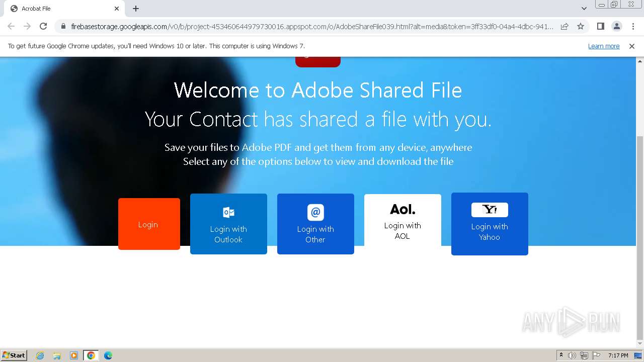Click the Yahoo Y! logo

click(490, 210)
